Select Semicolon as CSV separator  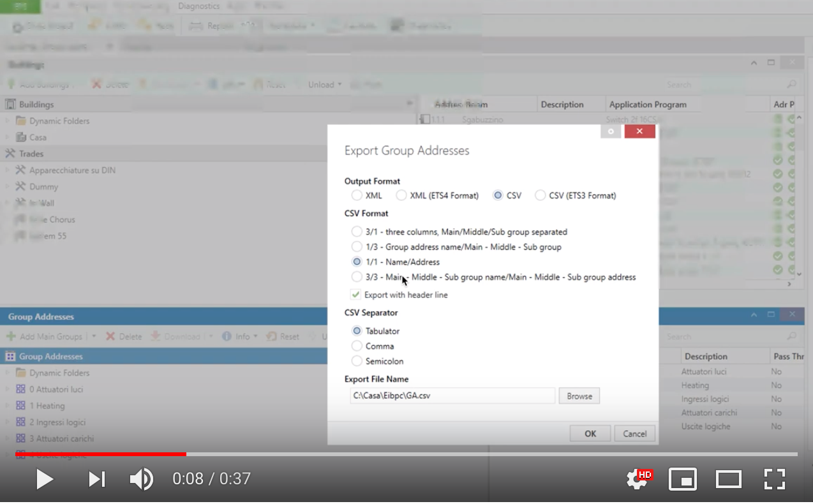pyautogui.click(x=357, y=361)
